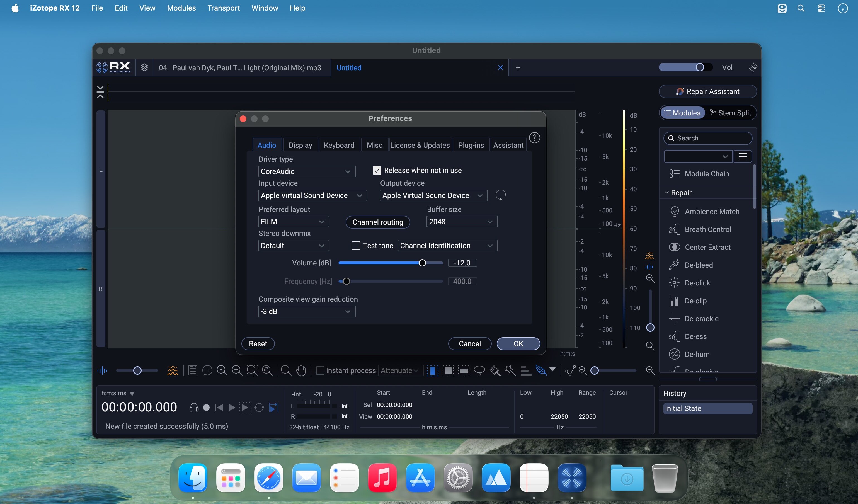Adjust the test tone Volume slider
This screenshot has width=858, height=504.
[x=422, y=263]
